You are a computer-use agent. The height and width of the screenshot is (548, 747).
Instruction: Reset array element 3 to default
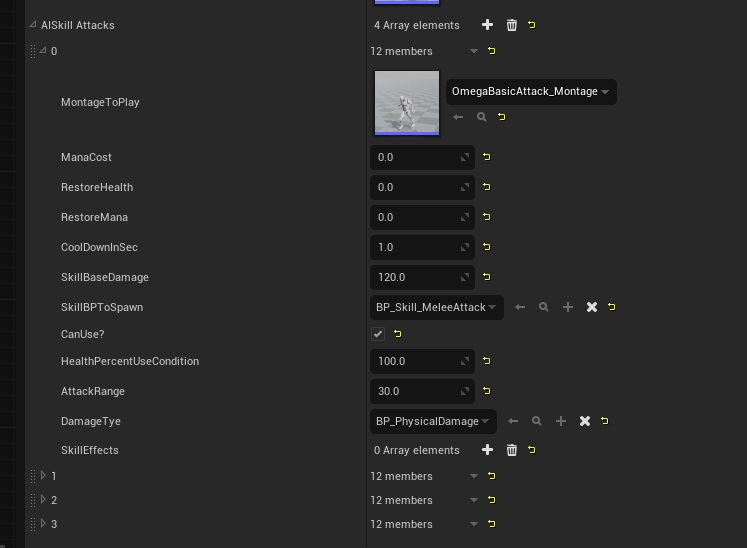point(492,524)
